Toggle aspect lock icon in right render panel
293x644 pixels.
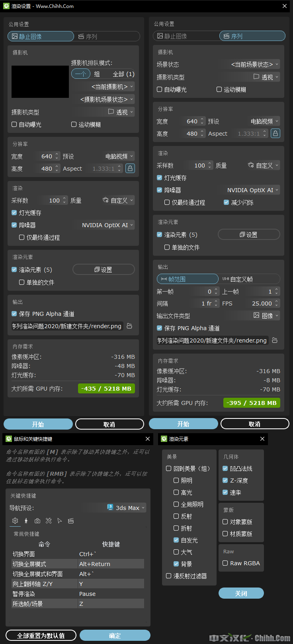tap(275, 133)
